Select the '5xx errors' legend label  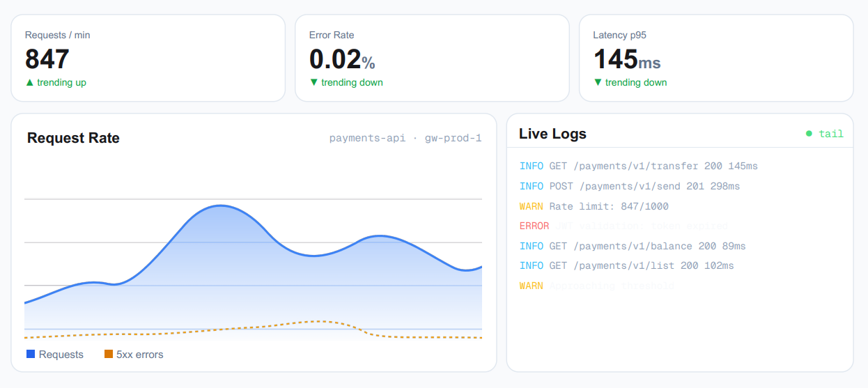coord(140,355)
